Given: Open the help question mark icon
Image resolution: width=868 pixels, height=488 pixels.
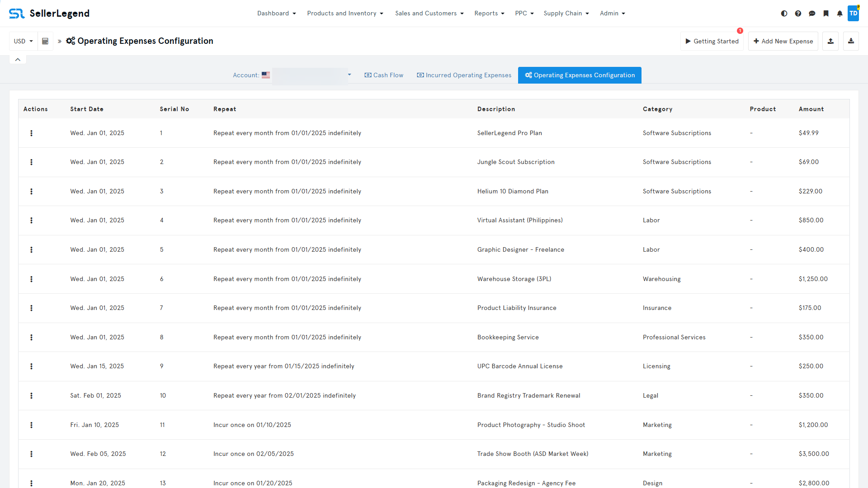Looking at the screenshot, I should click(x=798, y=14).
